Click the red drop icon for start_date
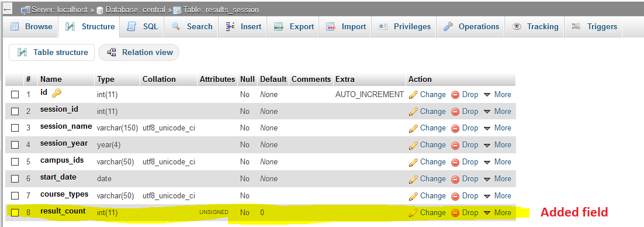The width and height of the screenshot is (644, 227). (x=455, y=179)
